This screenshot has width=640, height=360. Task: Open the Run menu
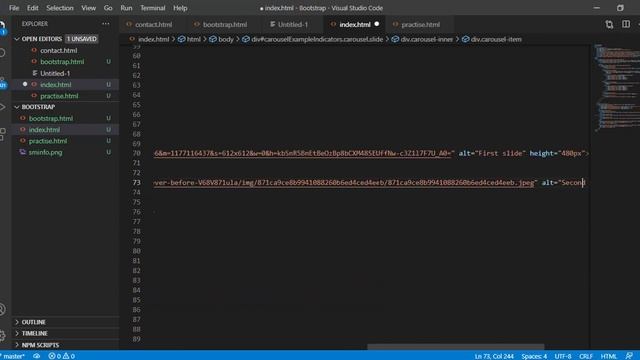(x=126, y=8)
